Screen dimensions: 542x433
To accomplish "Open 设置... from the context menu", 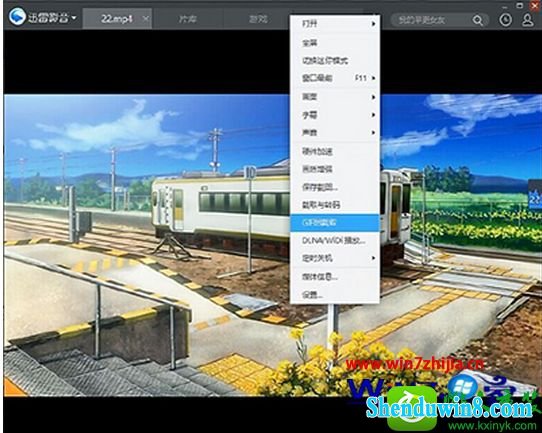I will click(335, 295).
